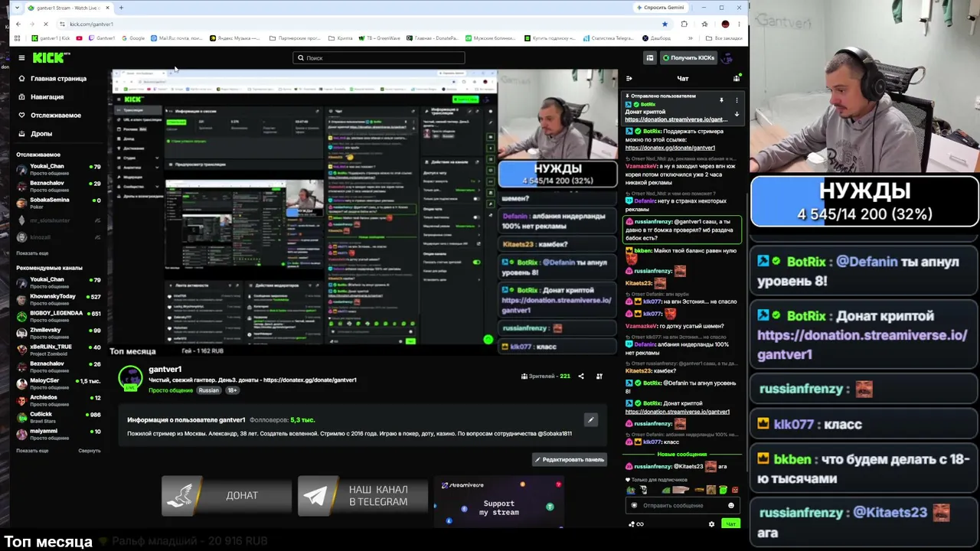980x551 pixels.
Task: Open Cu6ickk recommended channel
Action: click(x=58, y=417)
